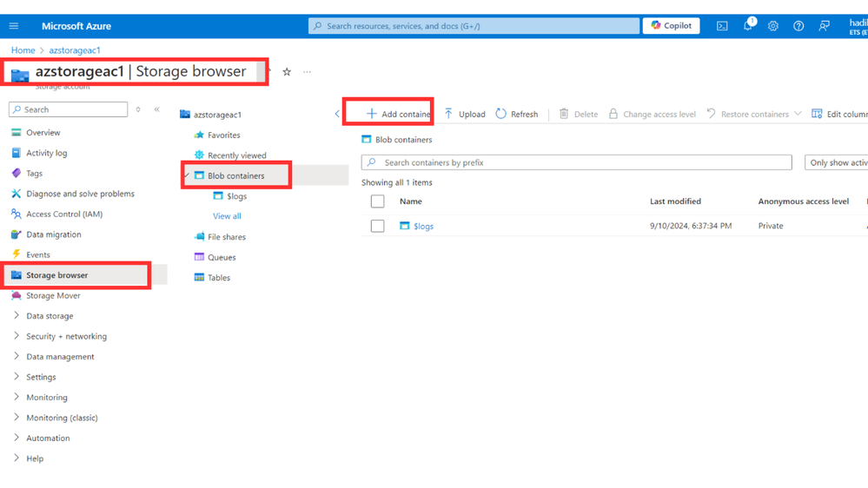This screenshot has height=488, width=868.
Task: Open Tags in the left menu
Action: click(x=35, y=174)
